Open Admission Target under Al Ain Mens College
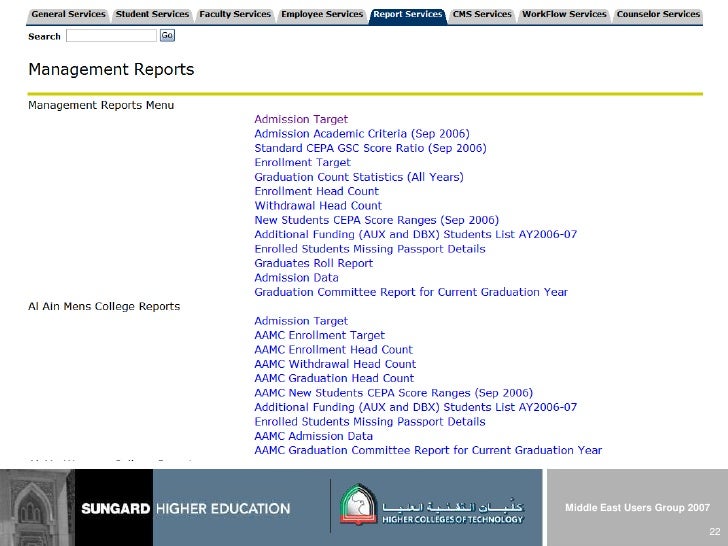The image size is (728, 546). click(x=301, y=321)
